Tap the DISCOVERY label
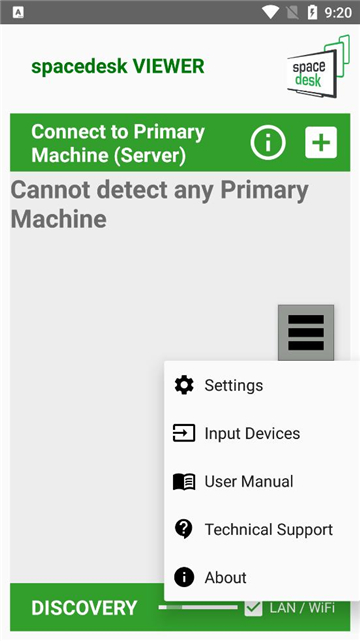This screenshot has height=641, width=360. click(x=84, y=608)
